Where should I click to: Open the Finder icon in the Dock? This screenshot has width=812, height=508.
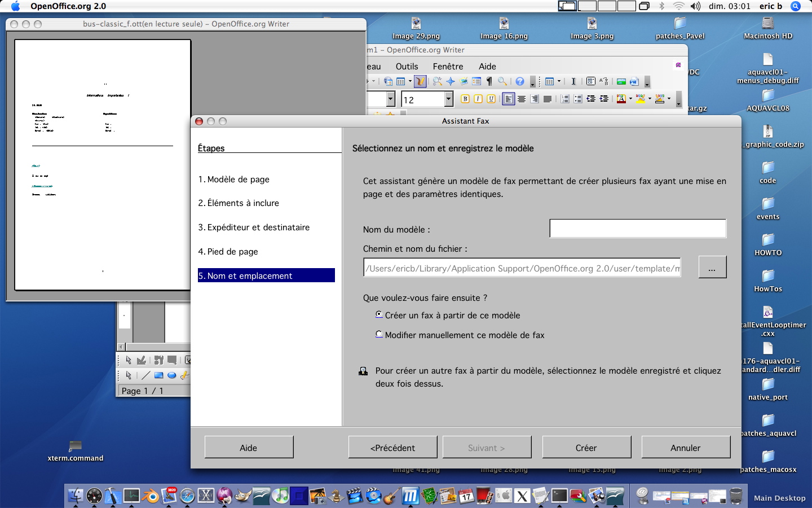tap(76, 496)
